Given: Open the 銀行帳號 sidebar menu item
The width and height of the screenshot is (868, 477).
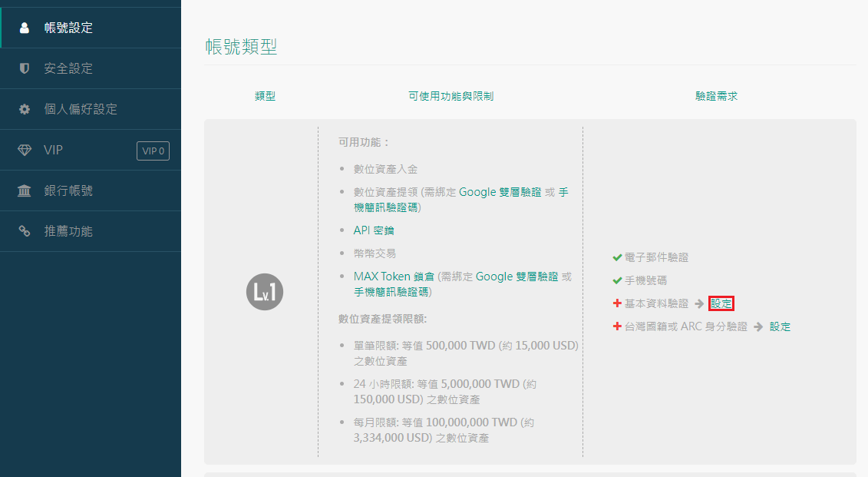Looking at the screenshot, I should (x=68, y=190).
